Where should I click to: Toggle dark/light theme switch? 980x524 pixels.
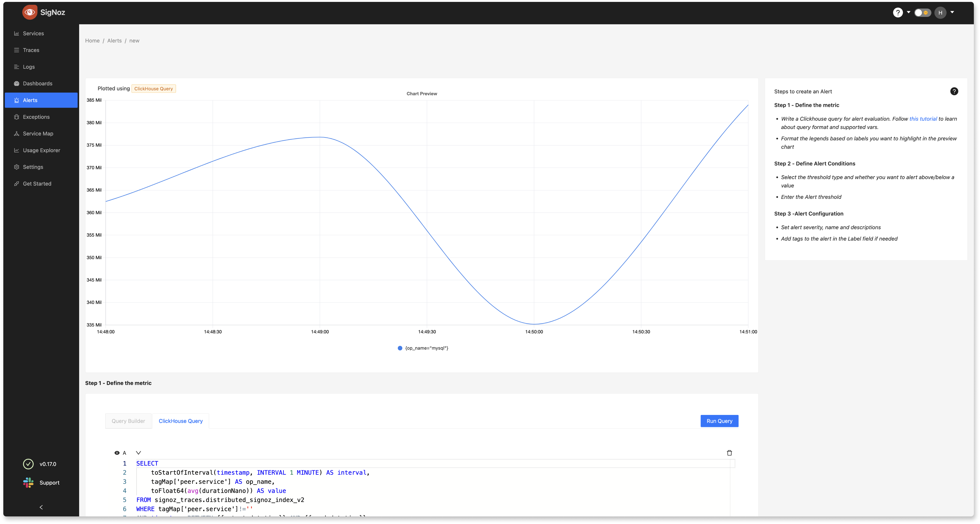point(923,13)
